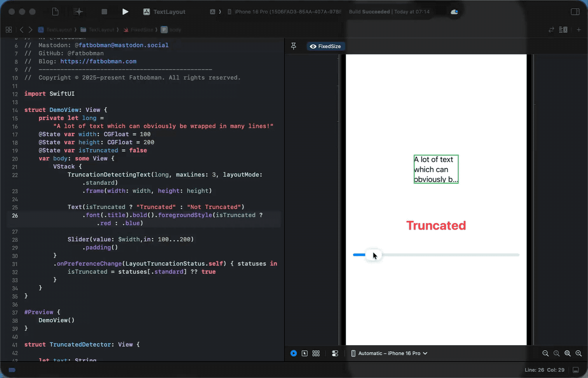588x378 pixels.
Task: Stop the running build
Action: tap(104, 12)
